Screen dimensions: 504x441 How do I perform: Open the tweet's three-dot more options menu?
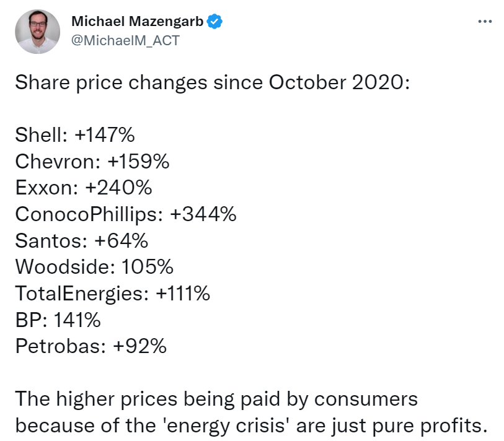pos(485,22)
